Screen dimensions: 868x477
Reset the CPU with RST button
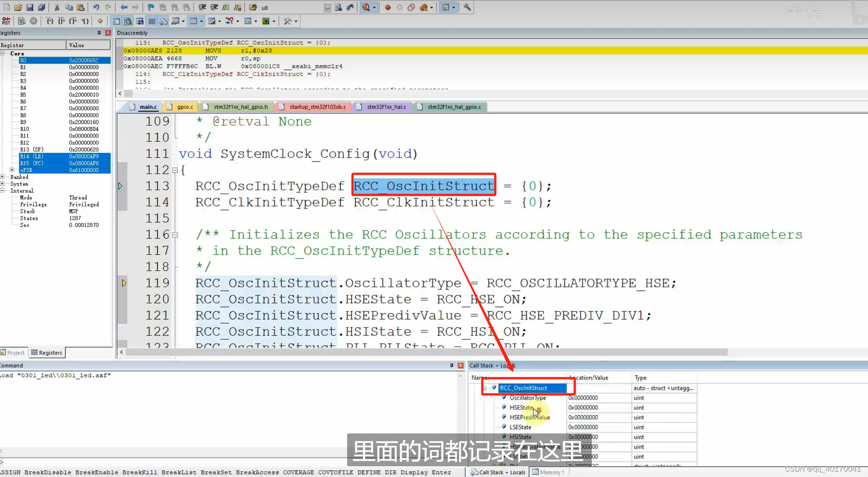click(x=6, y=21)
